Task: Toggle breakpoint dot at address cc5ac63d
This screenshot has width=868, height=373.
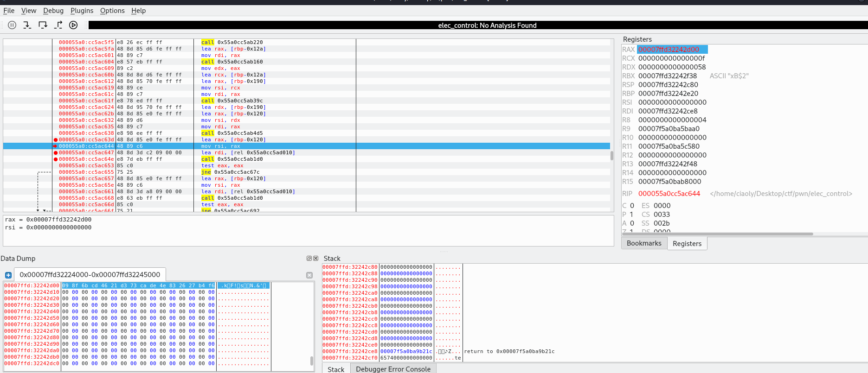Action: point(56,139)
